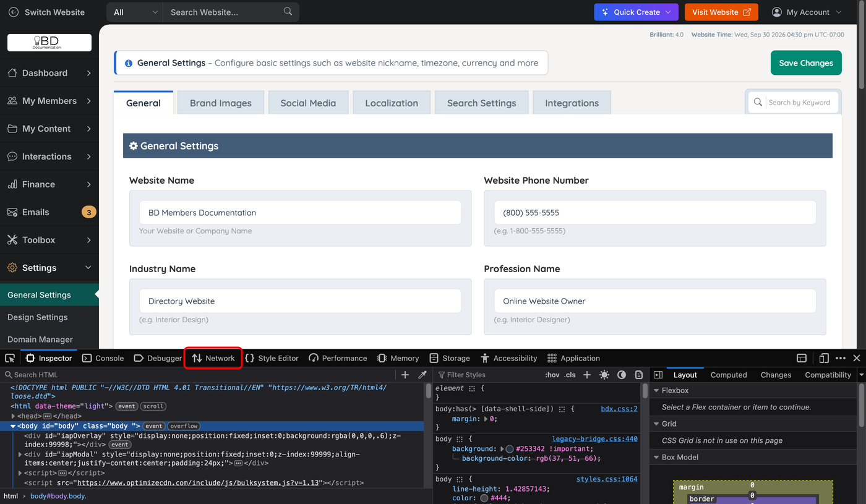Collapse the Settings sidebar section
Screen dimensions: 866x504
pyautogui.click(x=49, y=268)
